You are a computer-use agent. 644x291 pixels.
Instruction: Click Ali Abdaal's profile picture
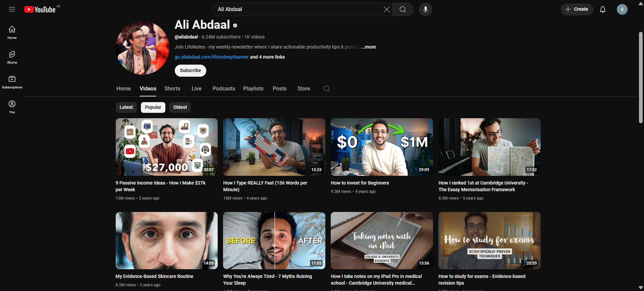142,48
